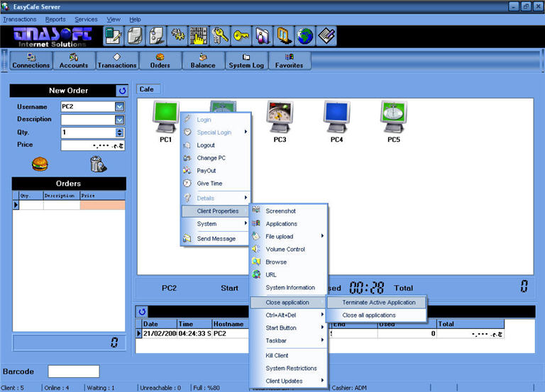The height and width of the screenshot is (392, 545).
Task: Open the Services menu
Action: click(86, 19)
